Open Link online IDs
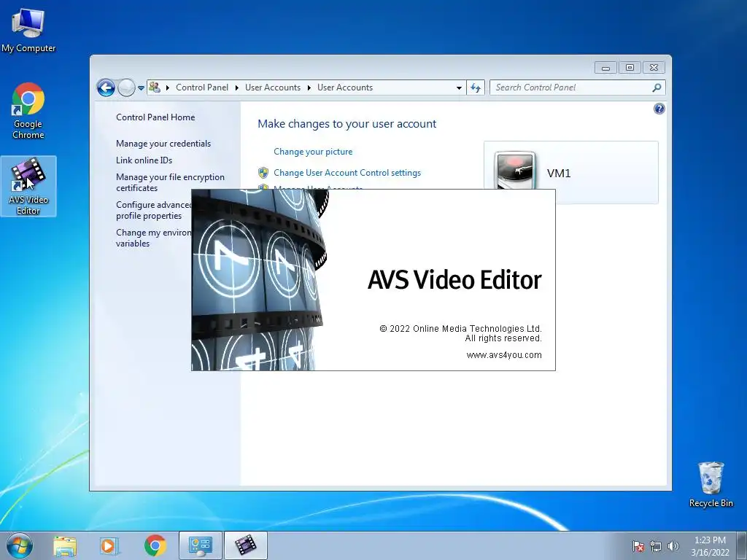The width and height of the screenshot is (747, 560). pos(144,160)
